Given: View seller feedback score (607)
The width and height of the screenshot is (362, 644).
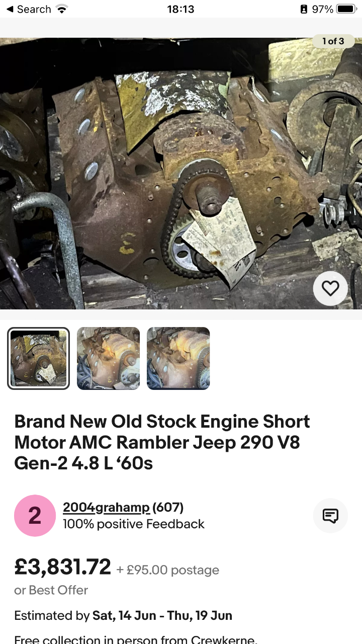Looking at the screenshot, I should coord(168,508).
